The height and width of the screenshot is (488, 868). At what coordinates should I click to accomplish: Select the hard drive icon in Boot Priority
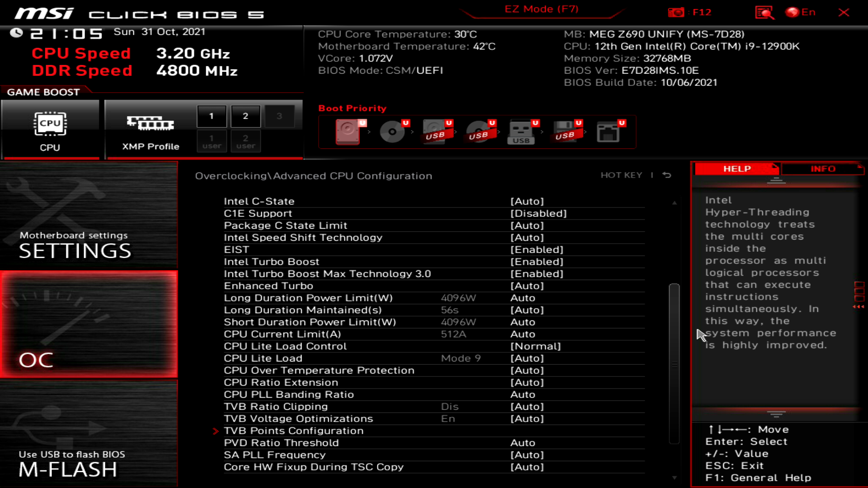pos(348,132)
